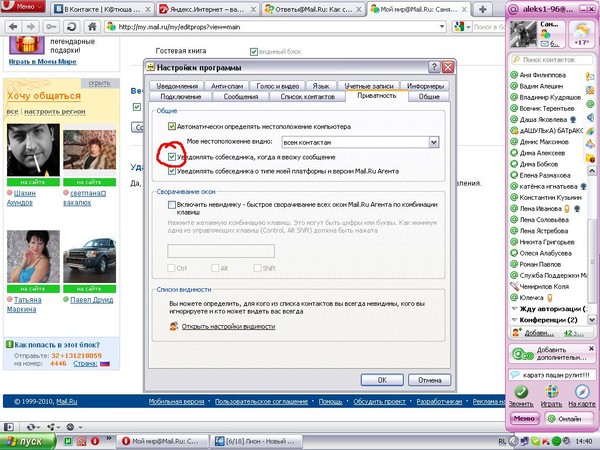Switch to the Голос и видео tab
The width and height of the screenshot is (600, 450).
tap(277, 86)
